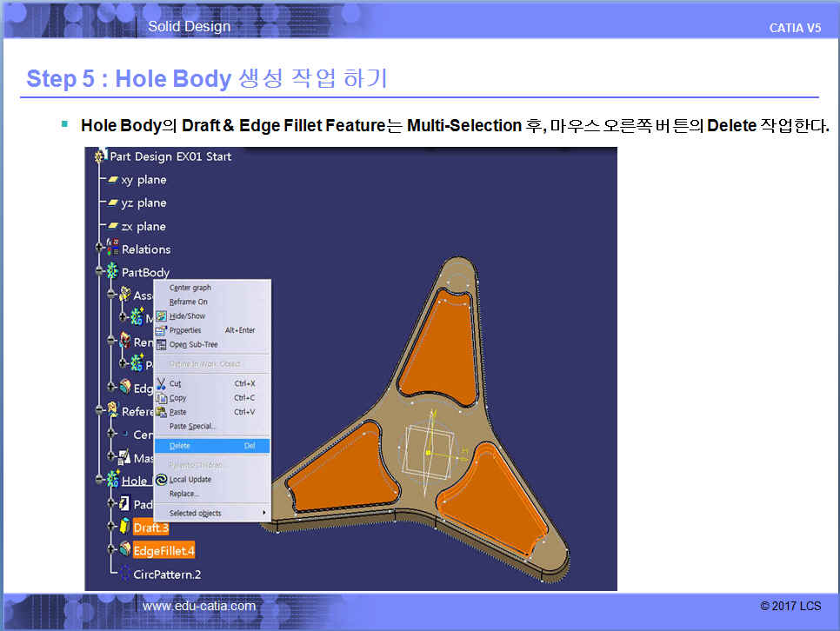This screenshot has height=631, width=840.
Task: Select Replace... in the context menu
Action: click(x=184, y=494)
